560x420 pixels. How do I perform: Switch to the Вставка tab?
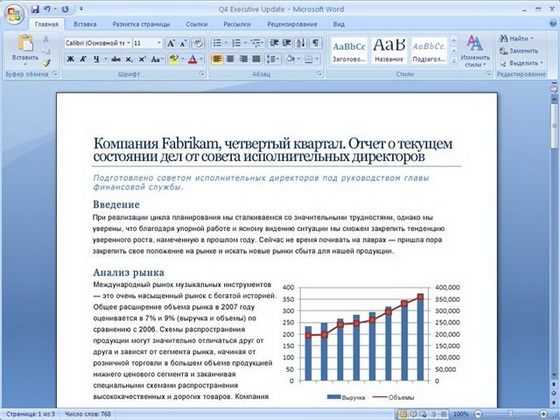pos(85,24)
